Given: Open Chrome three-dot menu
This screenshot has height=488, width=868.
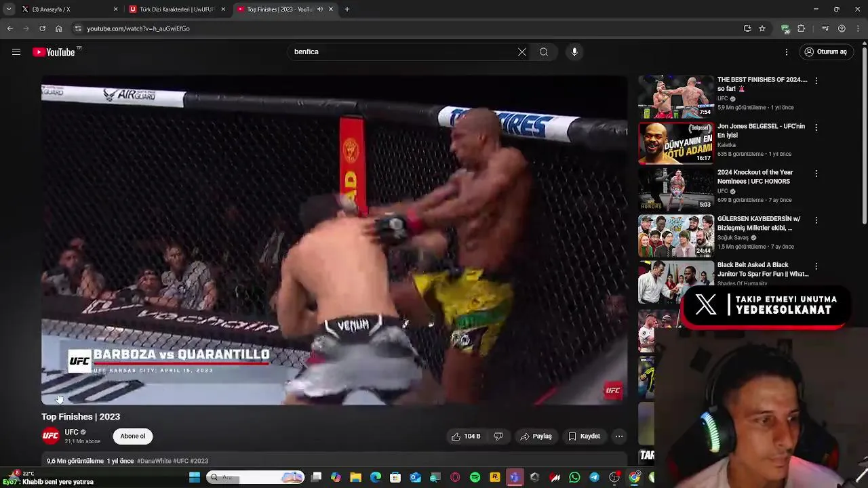Looking at the screenshot, I should (859, 28).
